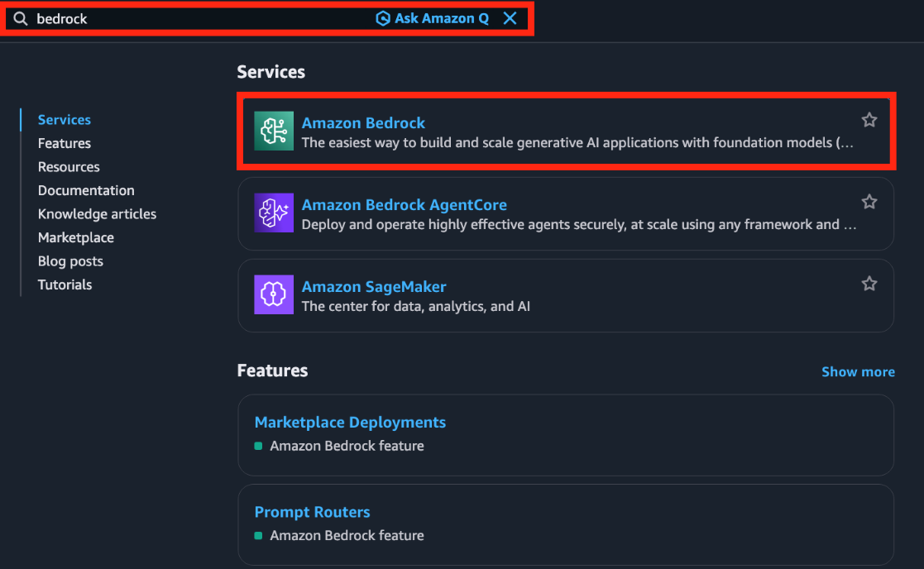Open Ask Amazon Q
924x569 pixels.
(433, 18)
